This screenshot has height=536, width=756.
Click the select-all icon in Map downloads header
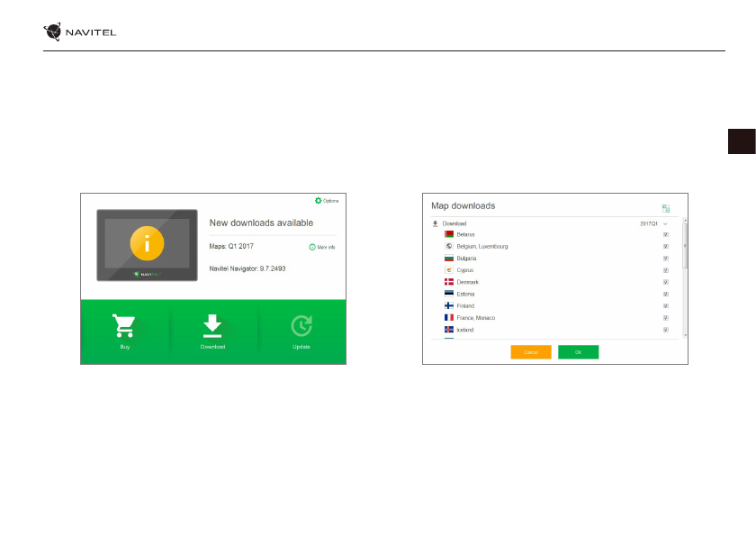coord(666,207)
